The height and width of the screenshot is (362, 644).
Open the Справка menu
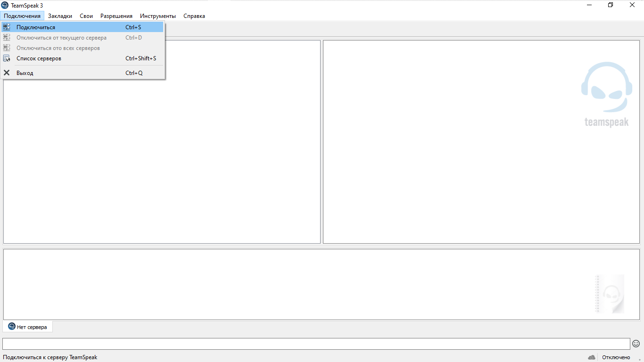coord(194,16)
